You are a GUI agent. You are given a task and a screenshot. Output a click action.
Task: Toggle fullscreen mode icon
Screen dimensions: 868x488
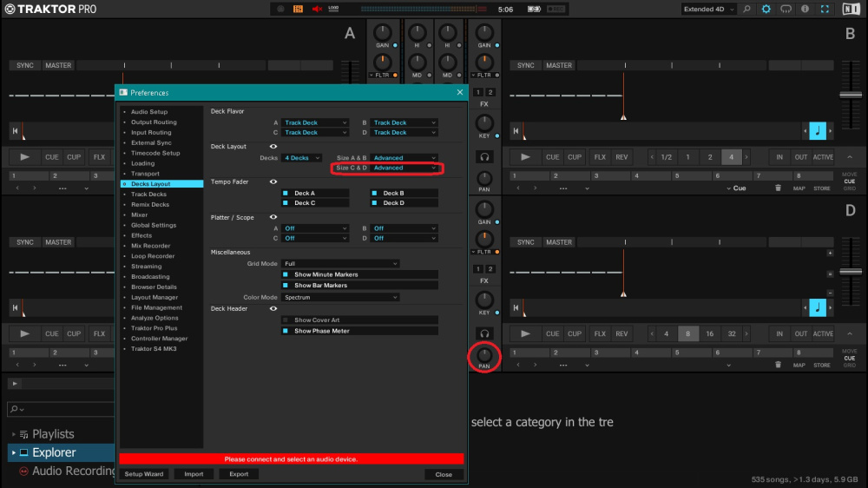click(x=825, y=9)
